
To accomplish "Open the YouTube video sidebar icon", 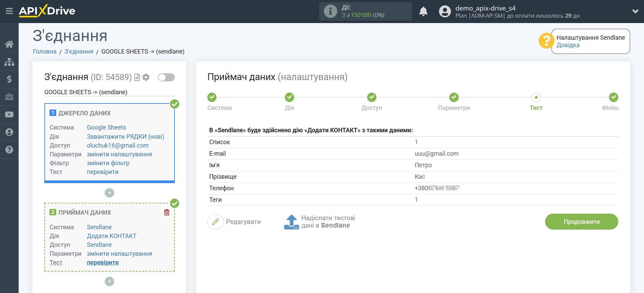I will [9, 115].
